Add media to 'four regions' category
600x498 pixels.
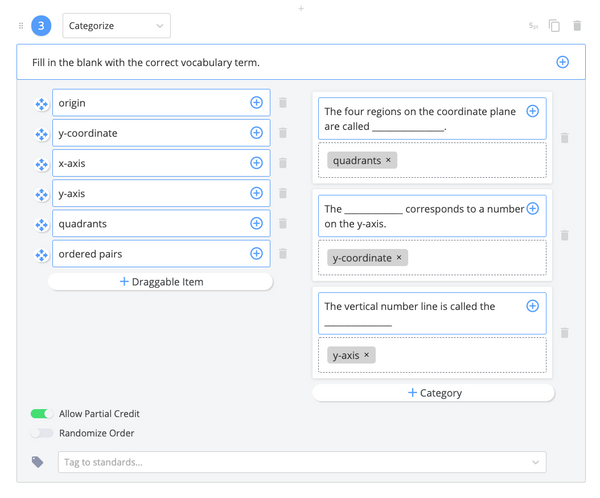[533, 111]
